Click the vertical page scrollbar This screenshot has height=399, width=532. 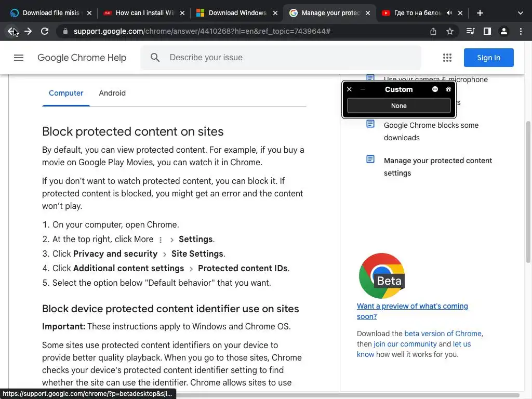[528, 192]
